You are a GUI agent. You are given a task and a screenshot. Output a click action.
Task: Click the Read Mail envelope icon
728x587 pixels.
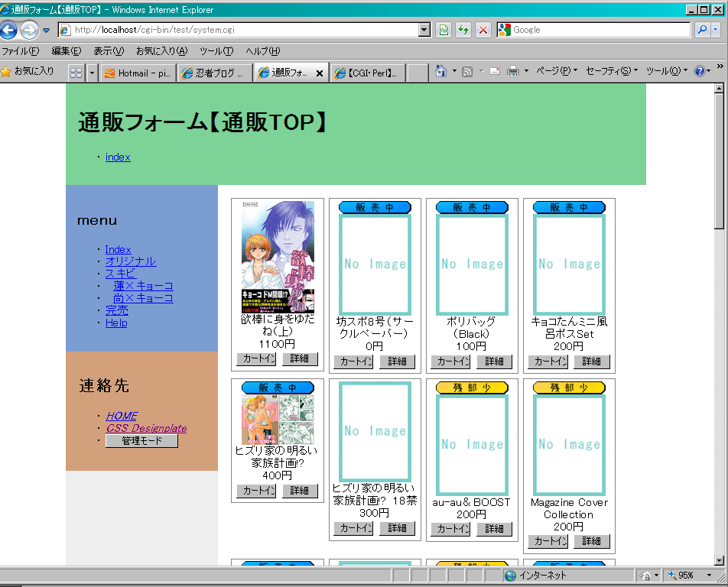point(495,71)
